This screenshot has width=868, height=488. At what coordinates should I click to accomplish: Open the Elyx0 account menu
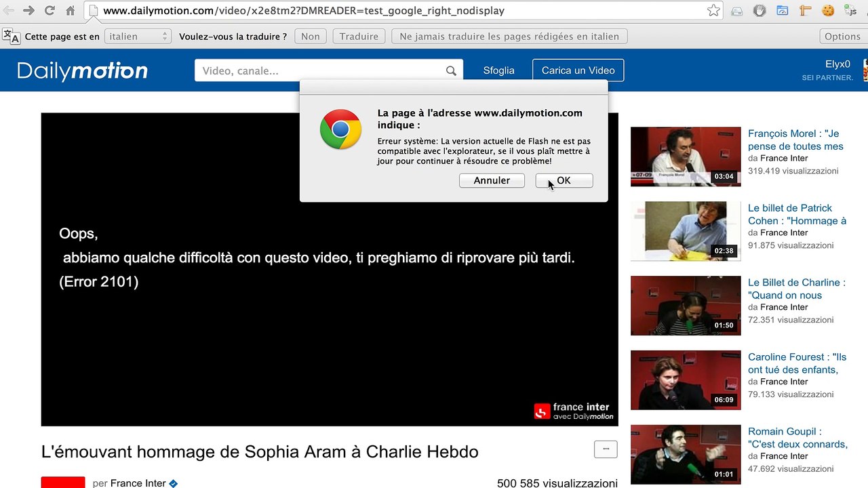pos(837,64)
